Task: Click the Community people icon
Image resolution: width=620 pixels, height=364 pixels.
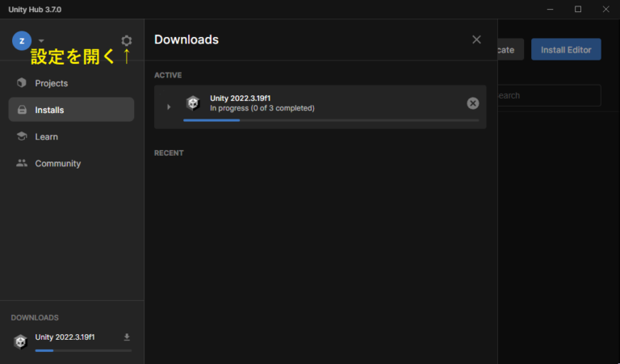Action: tap(22, 163)
